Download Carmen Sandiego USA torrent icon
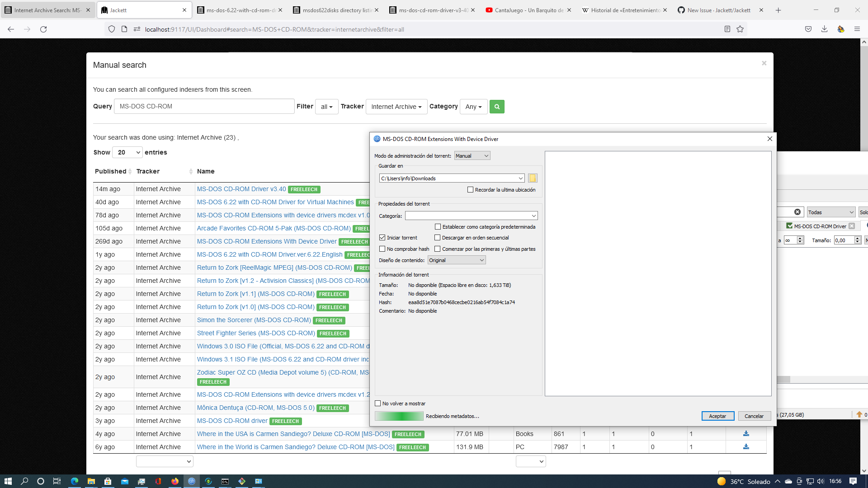Screen dimensions: 868x488 [746, 434]
